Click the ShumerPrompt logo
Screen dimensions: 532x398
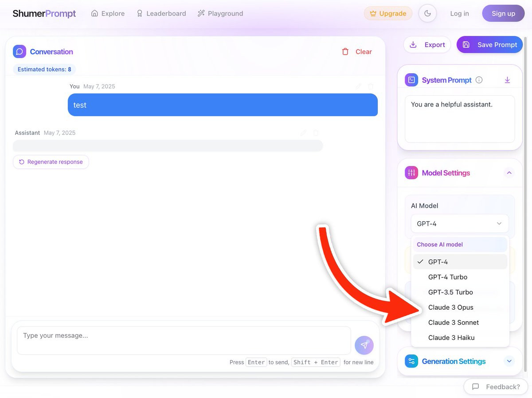click(44, 13)
